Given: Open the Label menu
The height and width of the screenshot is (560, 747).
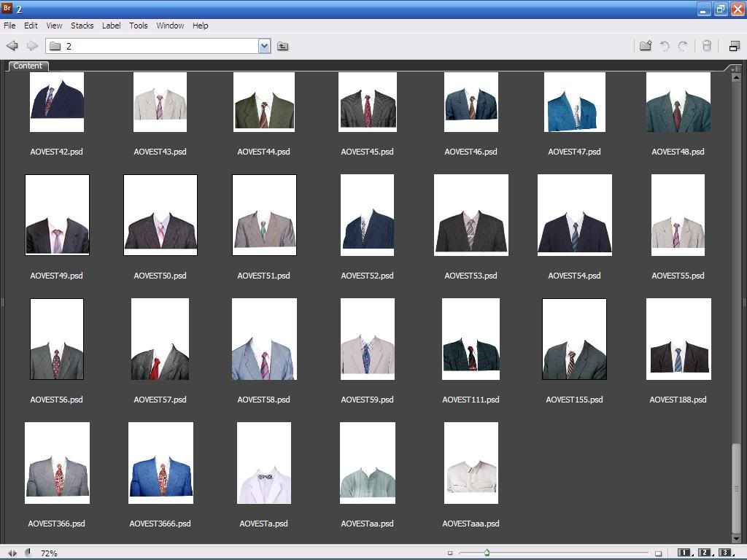Looking at the screenshot, I should (x=111, y=26).
